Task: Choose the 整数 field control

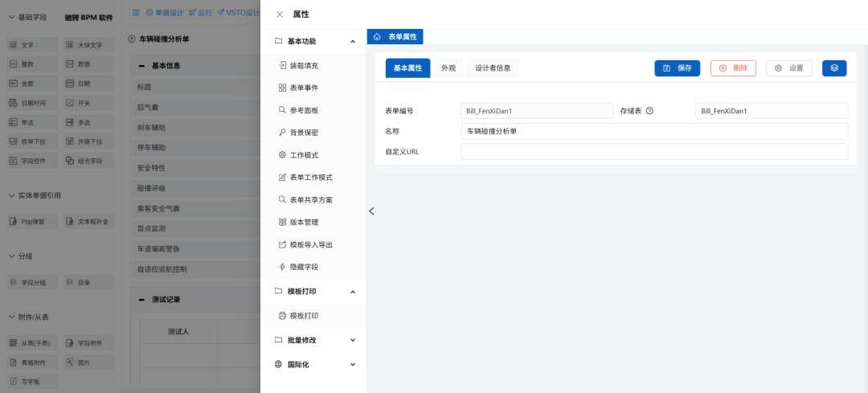Action: (32, 64)
